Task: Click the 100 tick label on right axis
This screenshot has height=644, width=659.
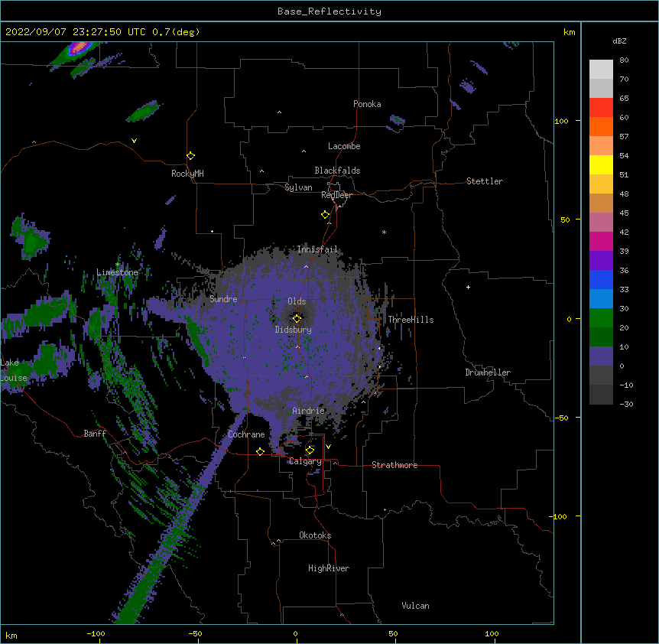Action: (x=561, y=121)
